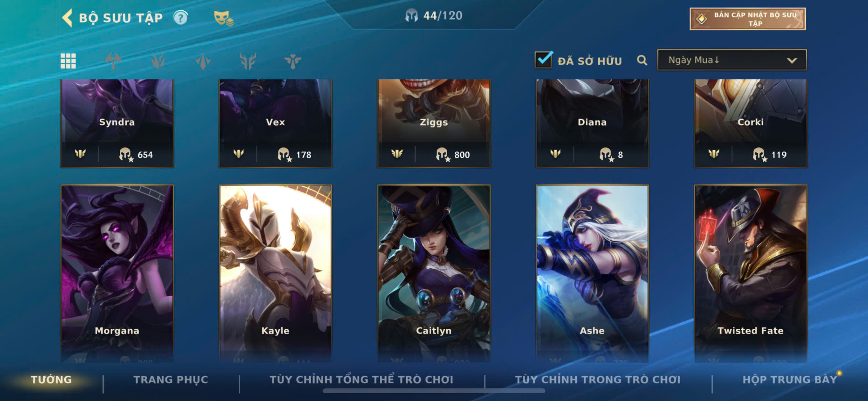Click the dropdown chevron beside Ngày Mua
Image resolution: width=868 pixels, height=401 pixels.
791,61
